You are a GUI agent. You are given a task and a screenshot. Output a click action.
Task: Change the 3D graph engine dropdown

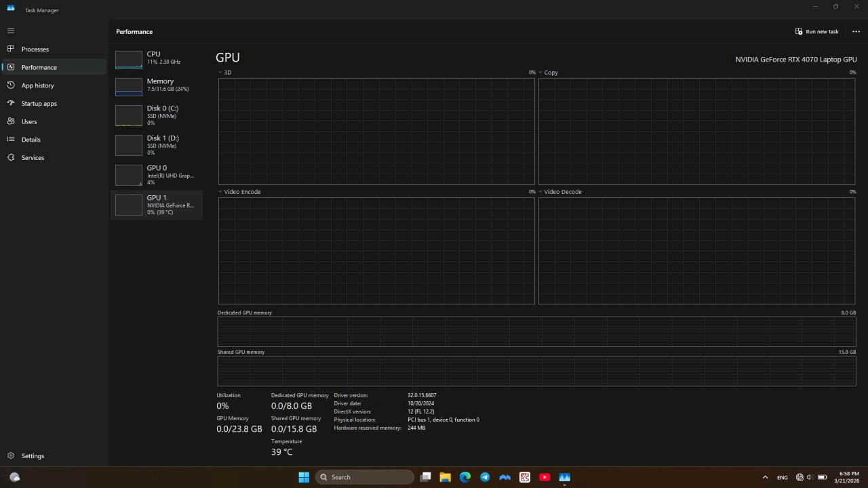tap(225, 72)
